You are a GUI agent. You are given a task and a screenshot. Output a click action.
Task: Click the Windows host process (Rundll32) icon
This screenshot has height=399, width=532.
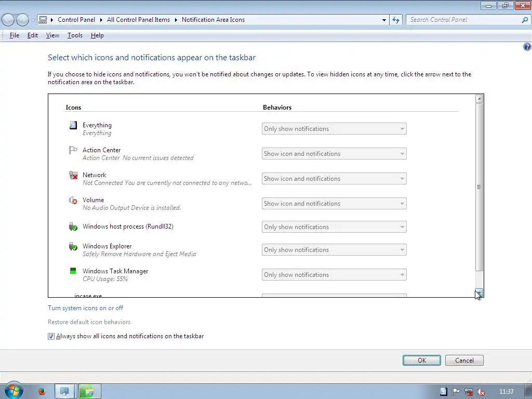73,227
